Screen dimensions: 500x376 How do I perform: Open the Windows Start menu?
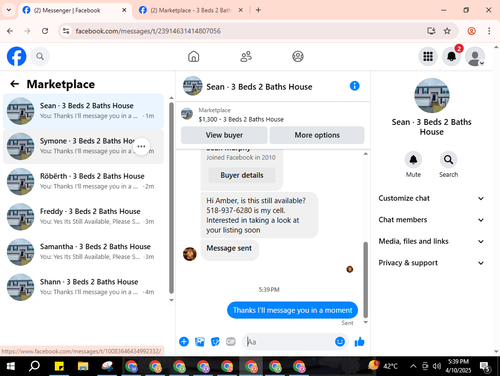pos(11,366)
